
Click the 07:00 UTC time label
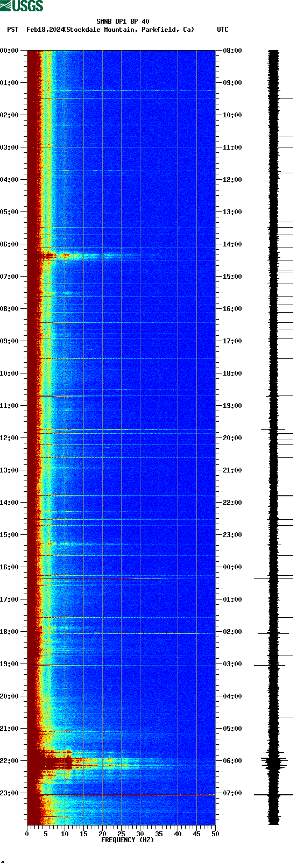click(232, 793)
